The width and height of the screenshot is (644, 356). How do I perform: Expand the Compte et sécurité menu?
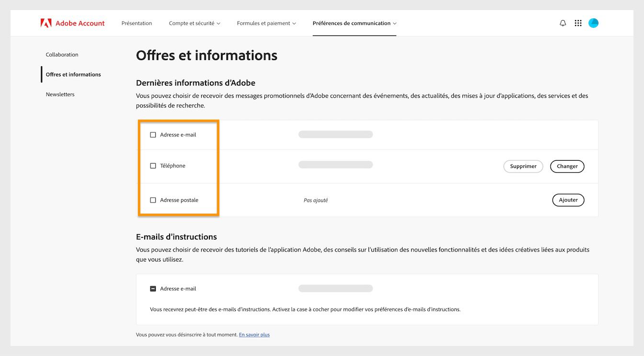click(x=195, y=23)
